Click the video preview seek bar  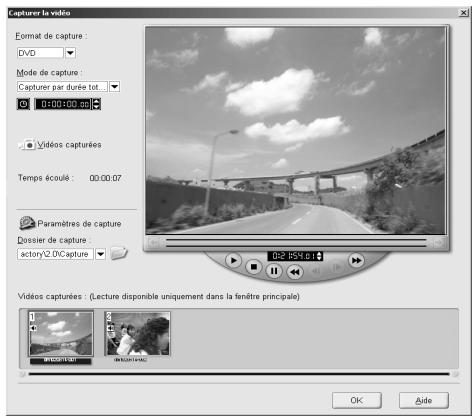click(x=296, y=243)
